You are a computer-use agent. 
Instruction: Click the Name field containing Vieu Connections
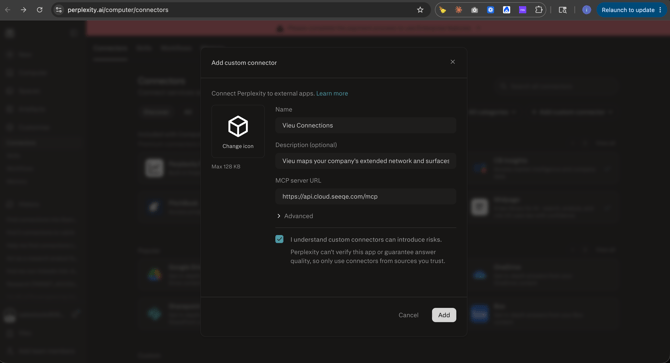pos(365,126)
